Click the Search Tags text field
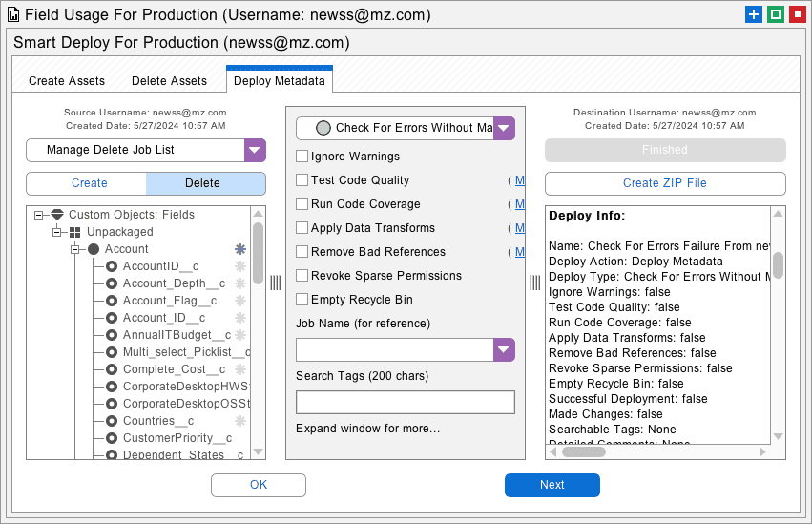Viewport: 812px width, 524px height. pyautogui.click(x=405, y=402)
